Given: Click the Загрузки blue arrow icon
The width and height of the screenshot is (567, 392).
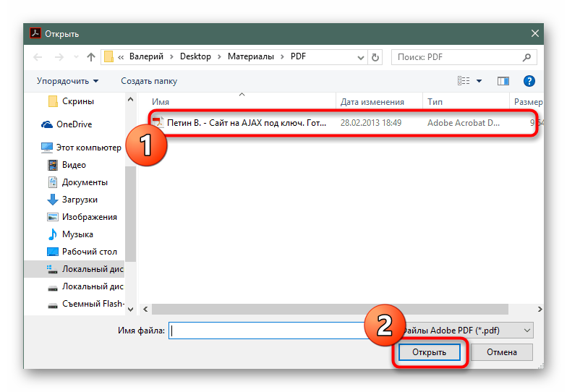Looking at the screenshot, I should tap(52, 200).
